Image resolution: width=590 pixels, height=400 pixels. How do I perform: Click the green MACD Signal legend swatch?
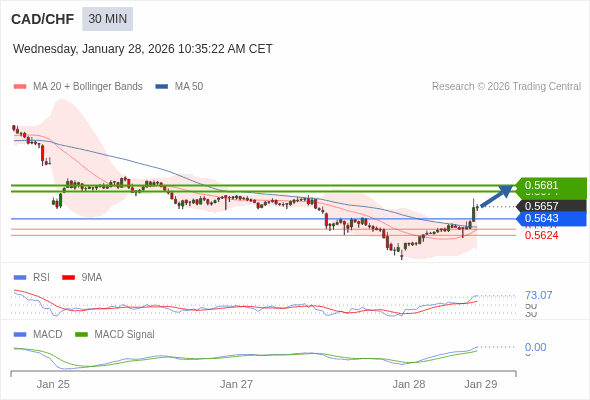click(x=81, y=335)
